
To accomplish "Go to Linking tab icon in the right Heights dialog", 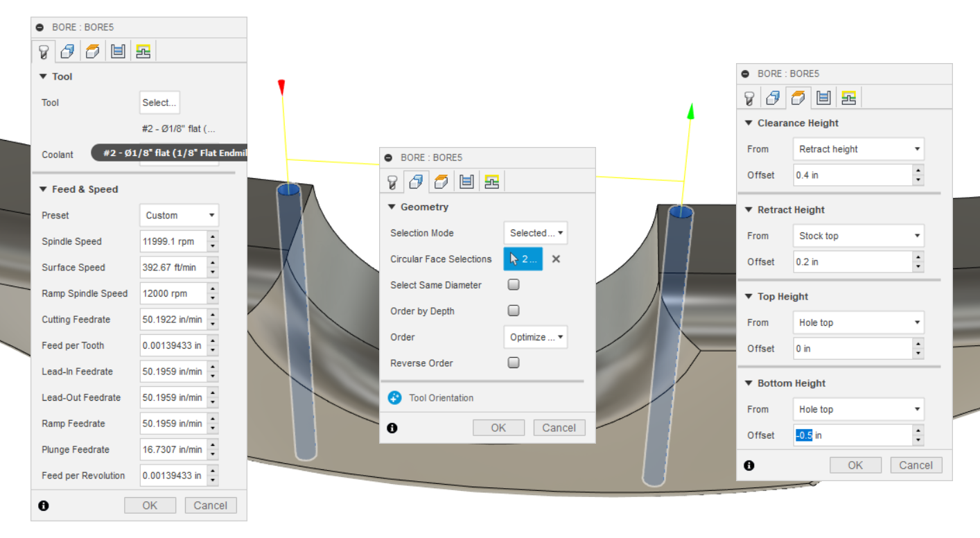I will pyautogui.click(x=849, y=98).
